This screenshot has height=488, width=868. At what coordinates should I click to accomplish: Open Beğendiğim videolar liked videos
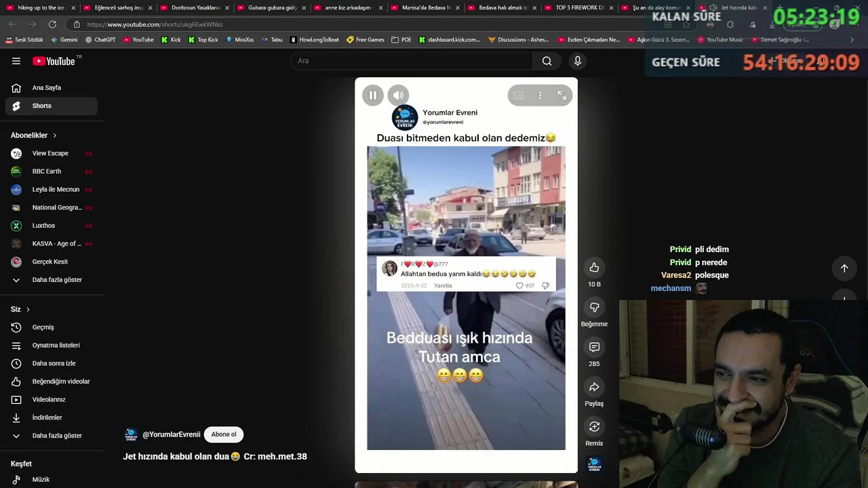pos(52,382)
